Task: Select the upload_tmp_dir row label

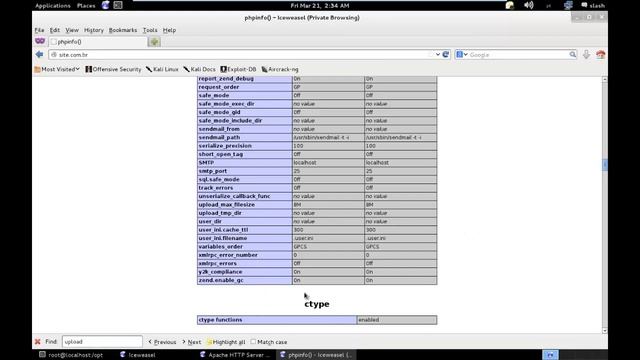Action: tap(220, 213)
